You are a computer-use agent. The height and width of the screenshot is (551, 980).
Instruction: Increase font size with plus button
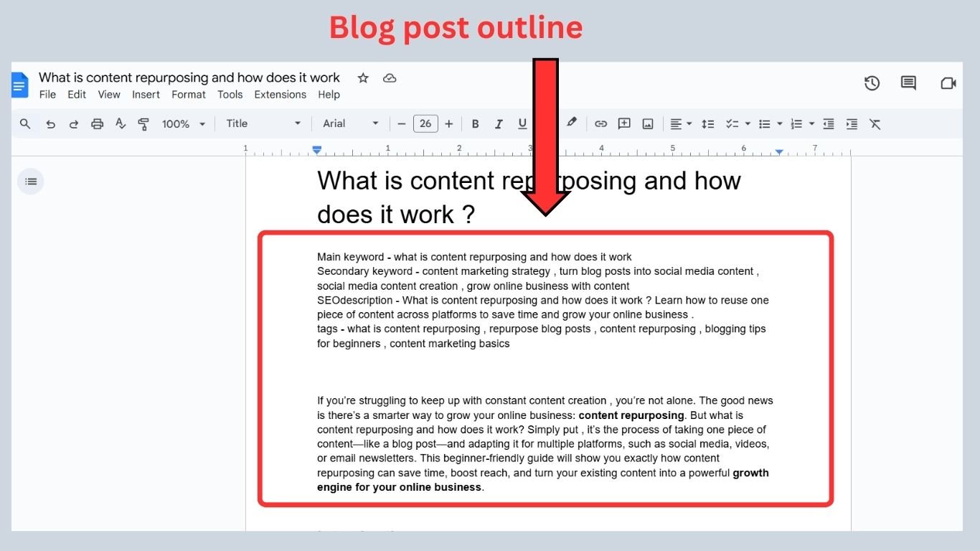click(449, 124)
